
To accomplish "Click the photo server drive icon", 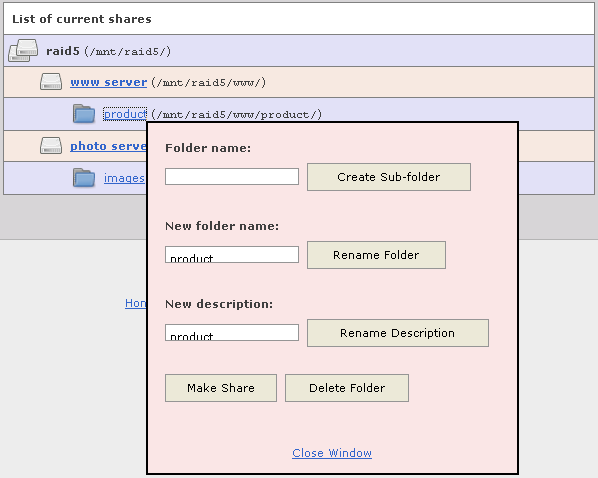I will pyautogui.click(x=51, y=145).
